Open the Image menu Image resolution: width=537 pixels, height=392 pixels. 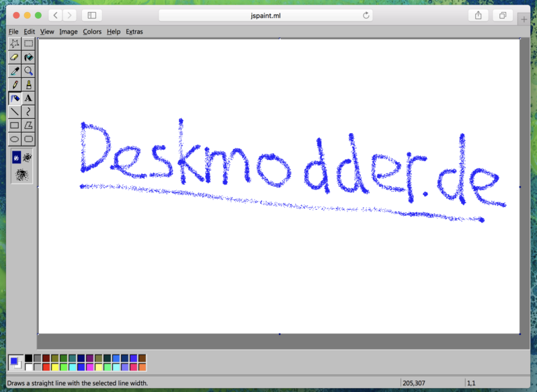68,32
